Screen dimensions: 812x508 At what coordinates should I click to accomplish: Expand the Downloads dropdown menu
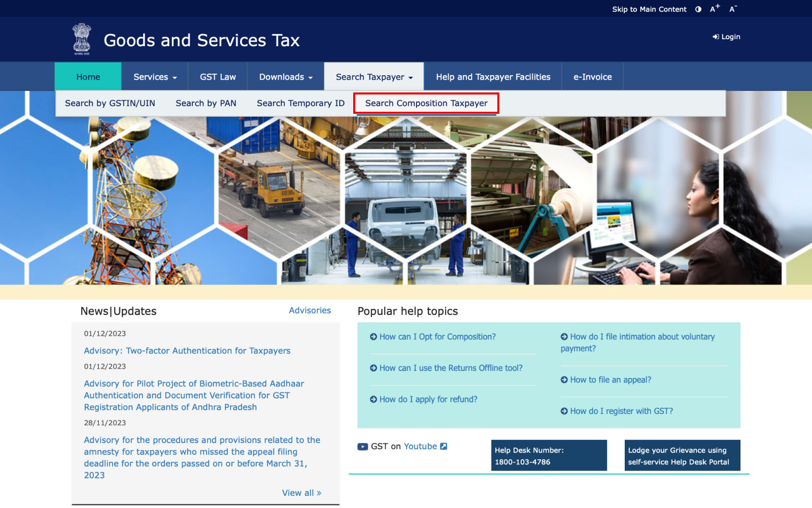(x=286, y=77)
